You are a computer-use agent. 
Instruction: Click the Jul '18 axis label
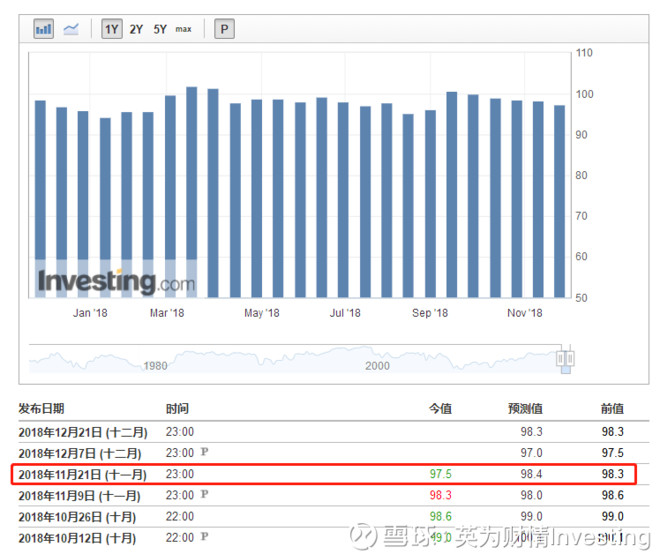345,313
